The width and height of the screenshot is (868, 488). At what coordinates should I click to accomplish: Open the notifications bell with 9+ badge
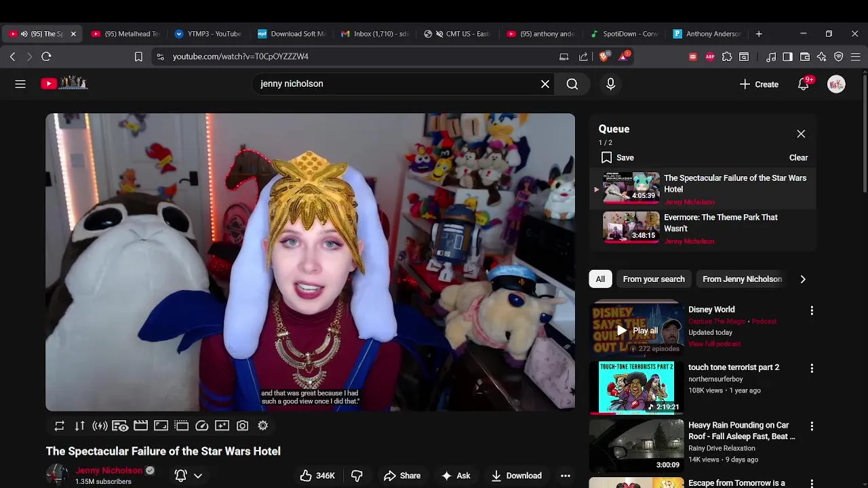click(804, 84)
